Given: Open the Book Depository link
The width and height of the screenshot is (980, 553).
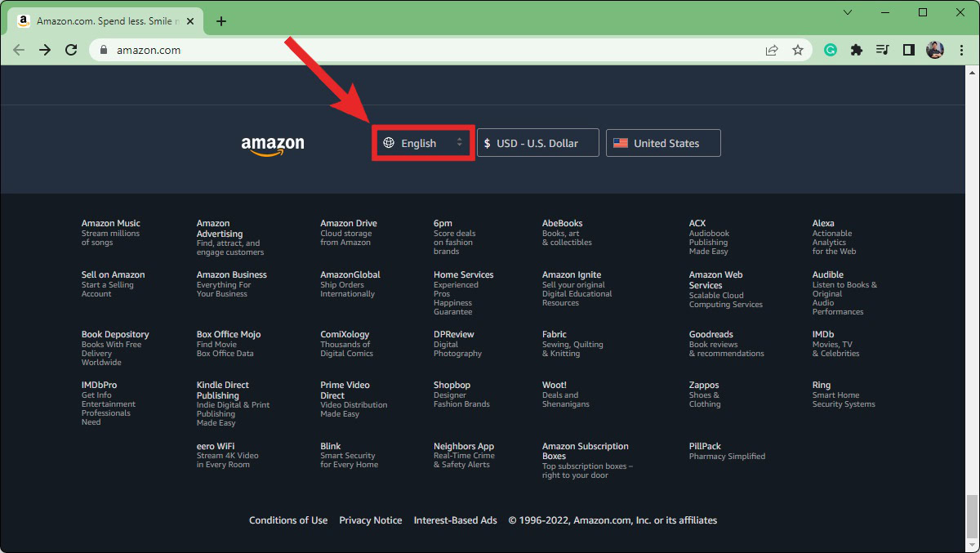Looking at the screenshot, I should tap(115, 334).
